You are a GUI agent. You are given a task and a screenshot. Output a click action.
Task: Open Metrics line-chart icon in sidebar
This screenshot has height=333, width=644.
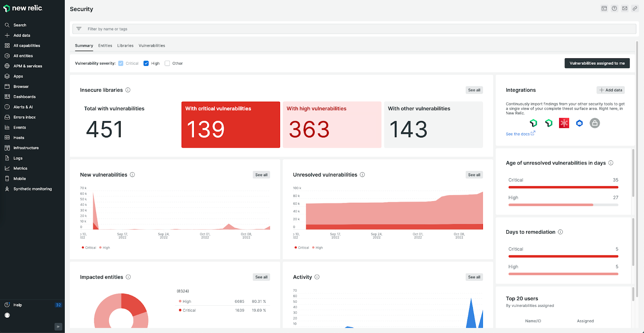pyautogui.click(x=7, y=168)
